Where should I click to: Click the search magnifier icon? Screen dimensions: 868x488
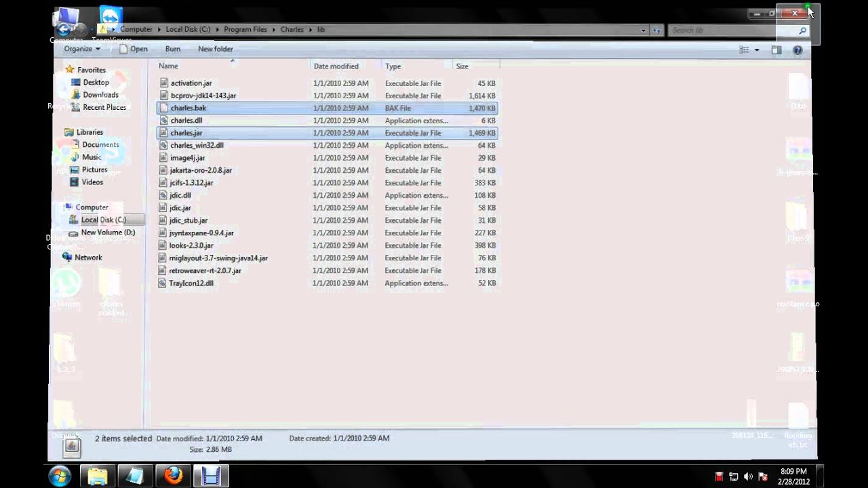pyautogui.click(x=802, y=30)
